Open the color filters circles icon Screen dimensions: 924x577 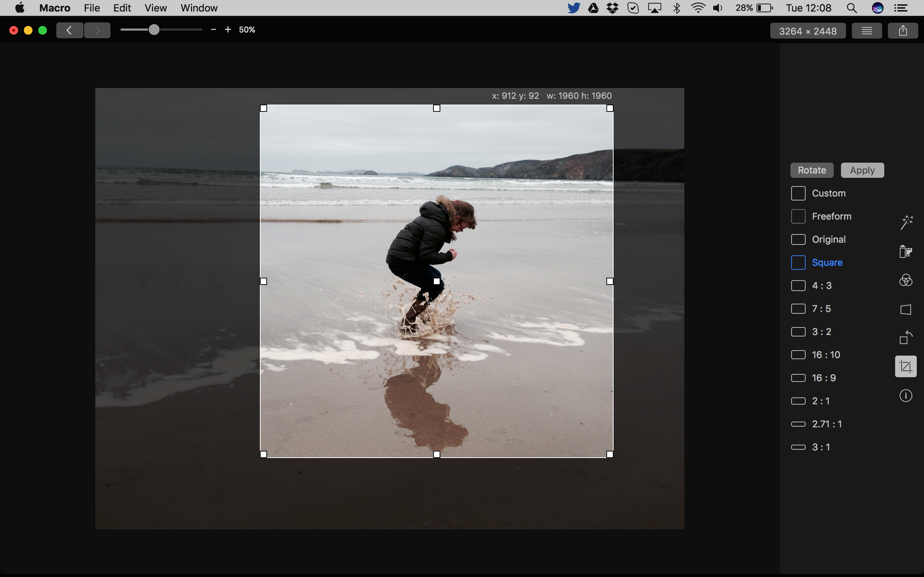[x=905, y=281]
